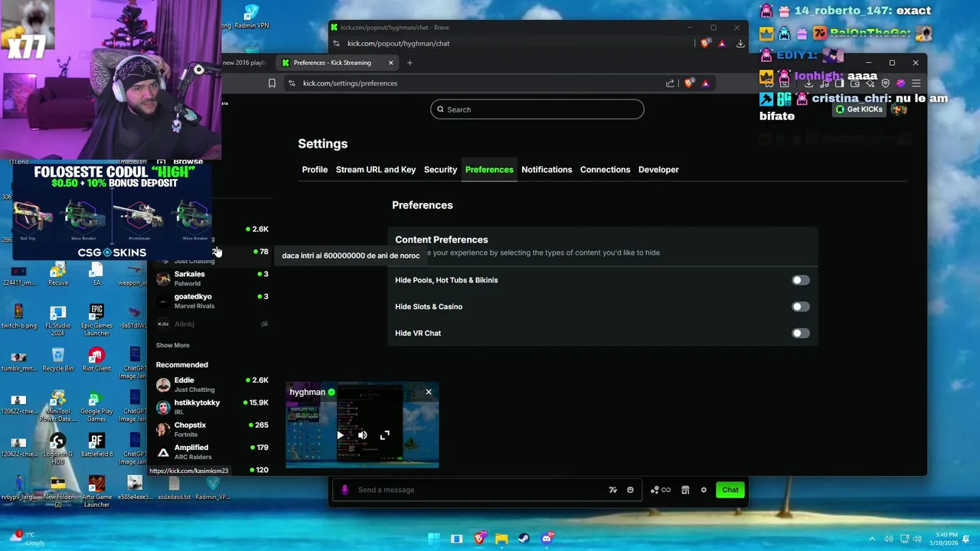980x551 pixels.
Task: Open the goatedkyo channel in sidebar
Action: pyautogui.click(x=213, y=301)
